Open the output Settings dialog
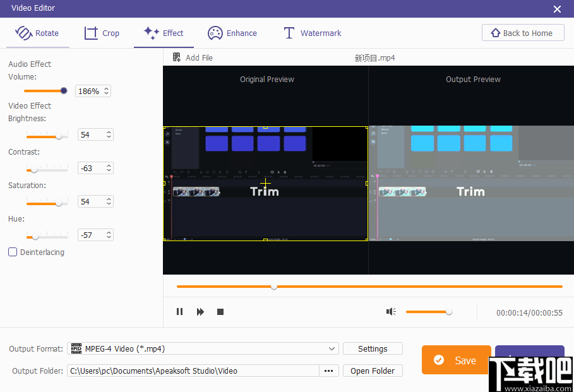The image size is (574, 392). click(373, 348)
